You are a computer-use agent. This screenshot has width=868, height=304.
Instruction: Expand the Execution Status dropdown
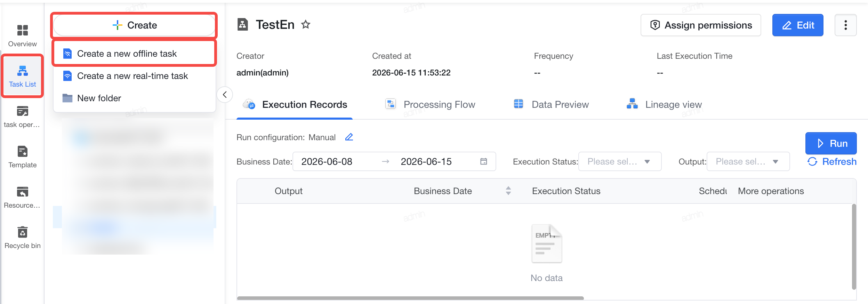tap(620, 161)
